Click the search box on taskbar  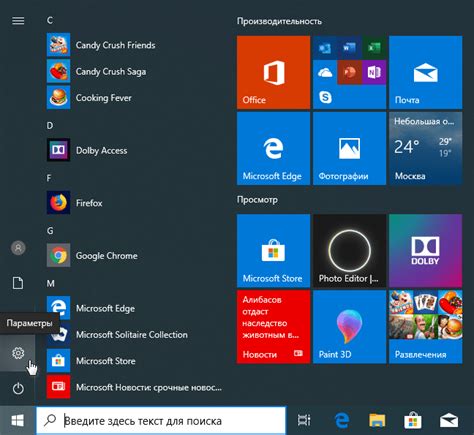point(161,420)
